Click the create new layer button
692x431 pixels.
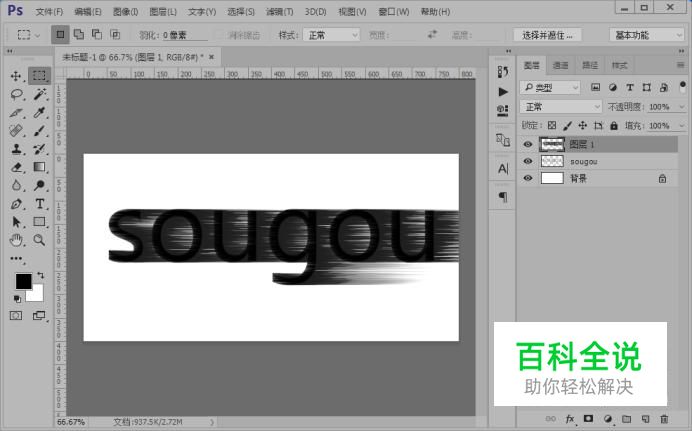point(645,419)
